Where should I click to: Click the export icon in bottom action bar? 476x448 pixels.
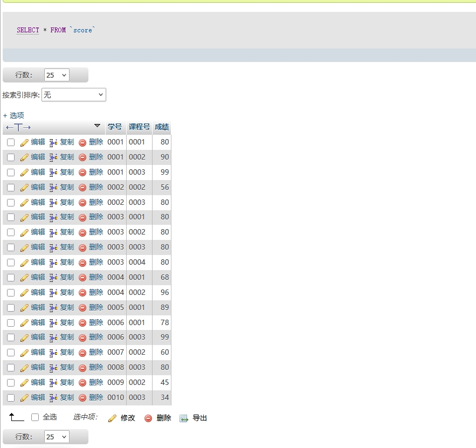point(184,418)
